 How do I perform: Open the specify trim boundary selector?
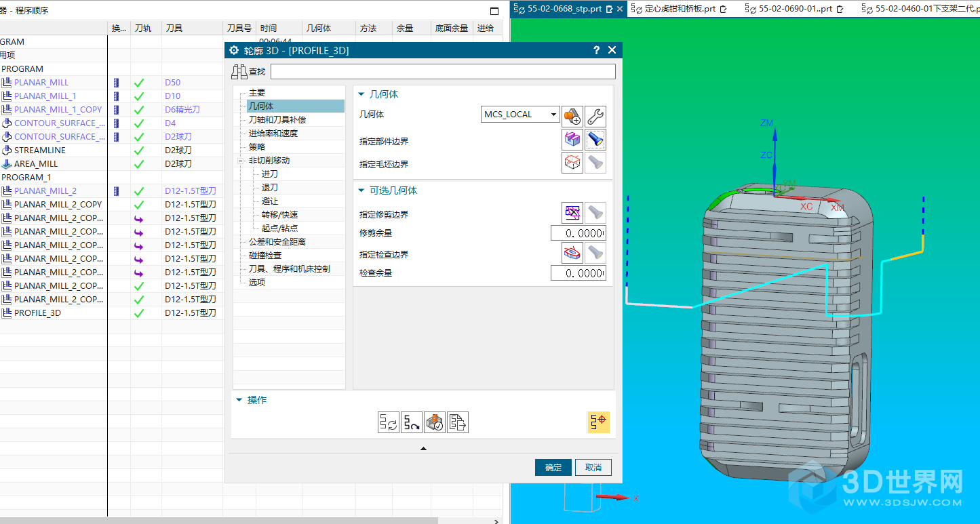coord(573,213)
